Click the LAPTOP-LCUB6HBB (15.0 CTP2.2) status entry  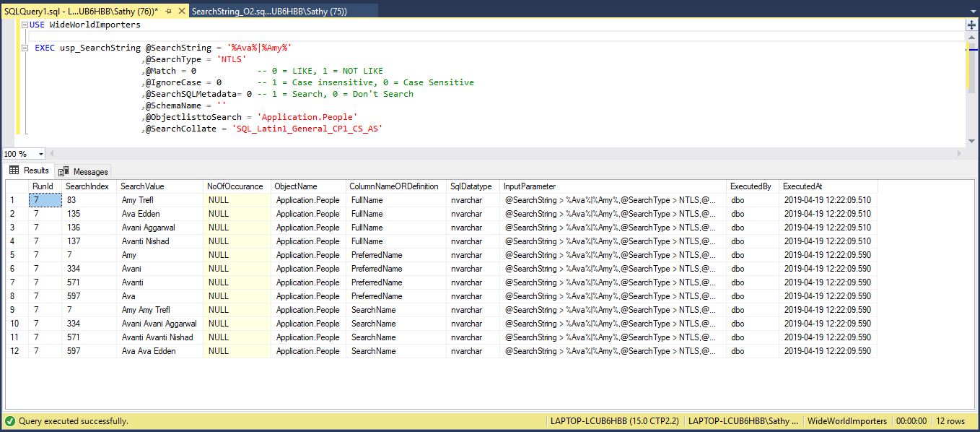tap(614, 420)
